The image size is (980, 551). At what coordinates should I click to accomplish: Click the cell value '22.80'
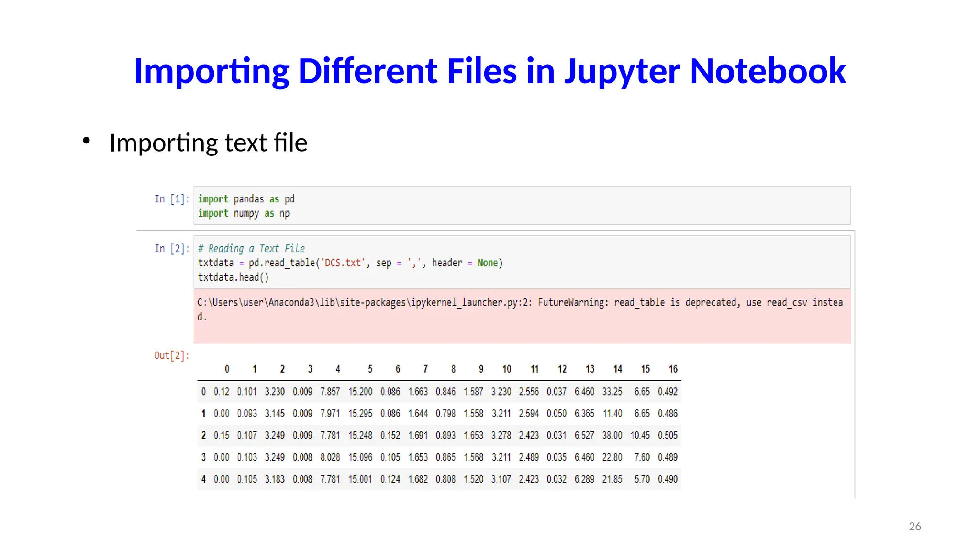612,458
